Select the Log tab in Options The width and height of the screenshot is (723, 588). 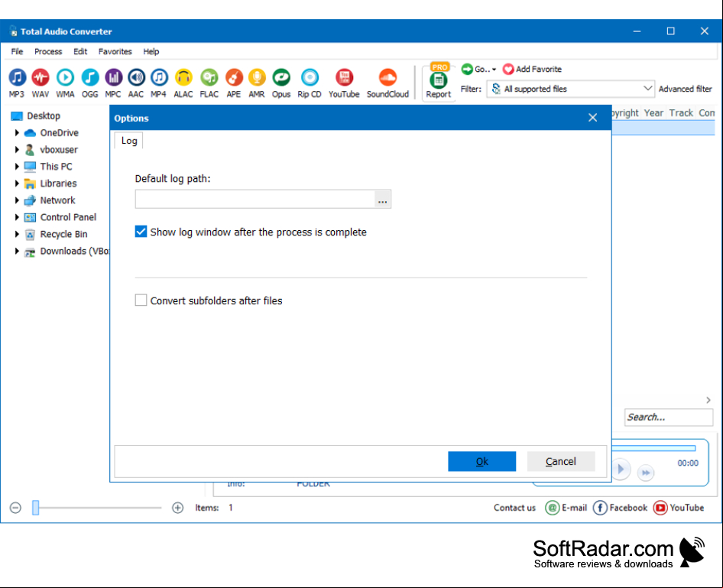pos(129,141)
